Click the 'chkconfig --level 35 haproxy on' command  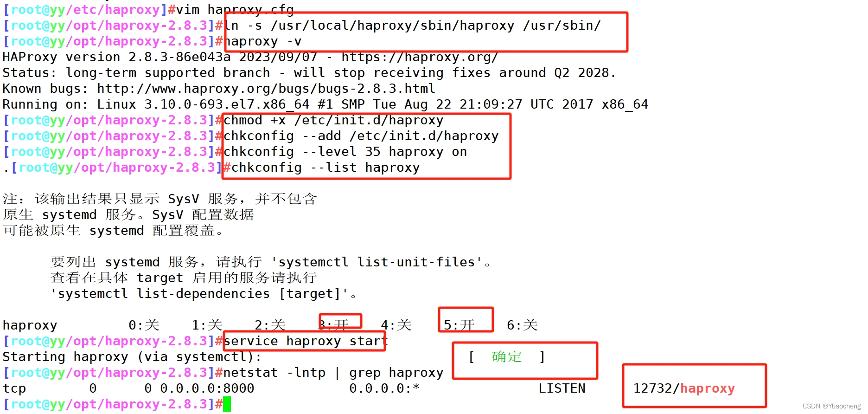coord(345,152)
